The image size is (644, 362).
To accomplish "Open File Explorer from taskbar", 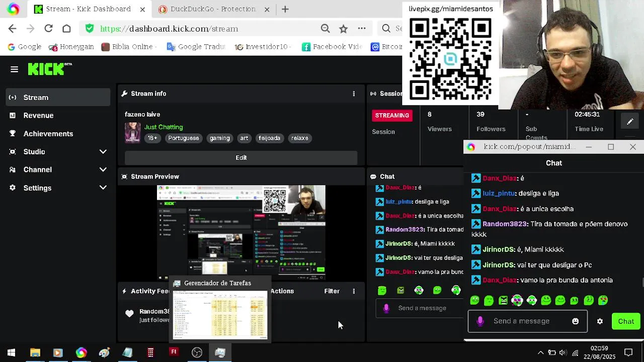I will coord(35,352).
